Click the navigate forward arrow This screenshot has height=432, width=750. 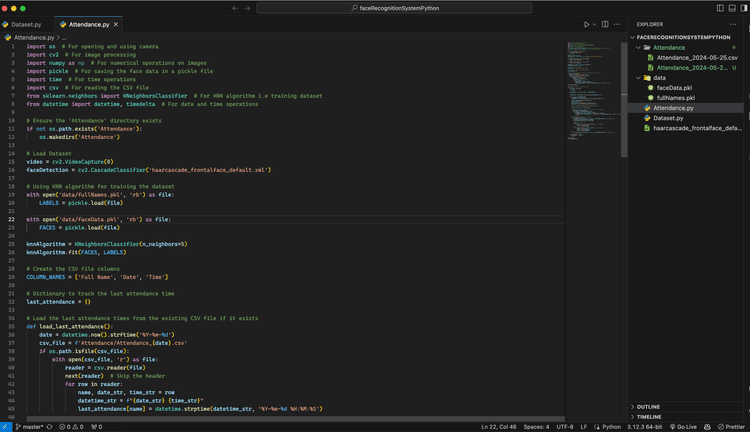coord(248,8)
